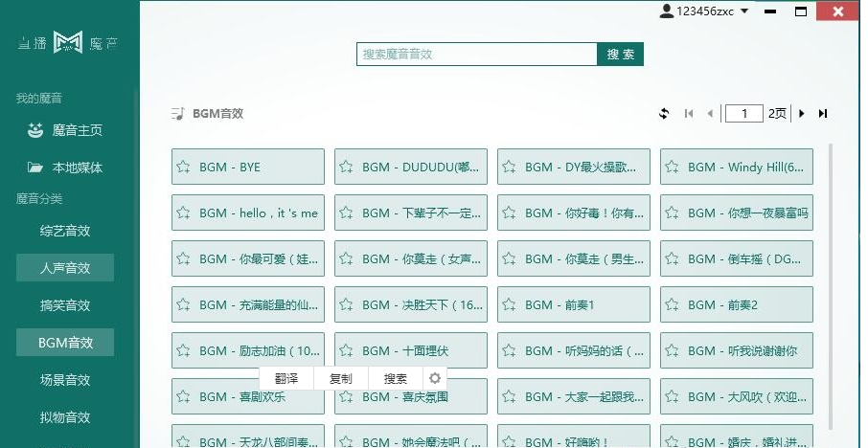
Task: Click the gear icon in popup toolbar
Action: click(x=435, y=378)
